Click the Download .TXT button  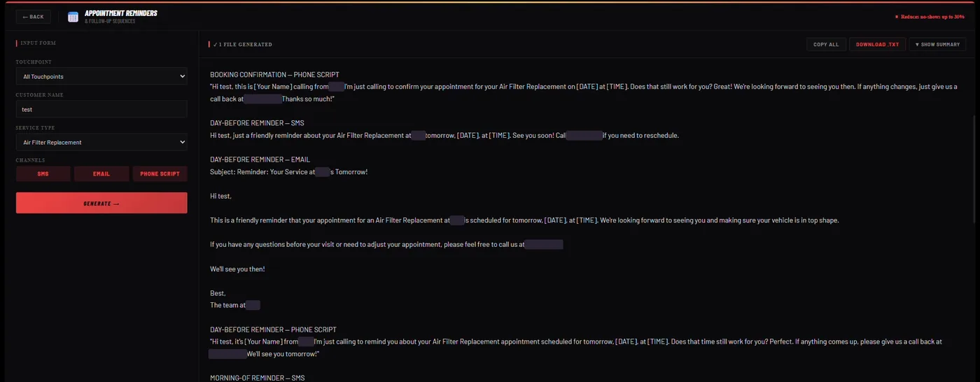(877, 44)
